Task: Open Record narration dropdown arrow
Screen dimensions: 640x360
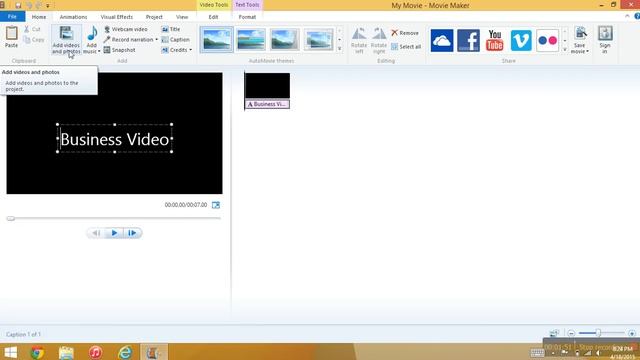Action: coord(156,40)
